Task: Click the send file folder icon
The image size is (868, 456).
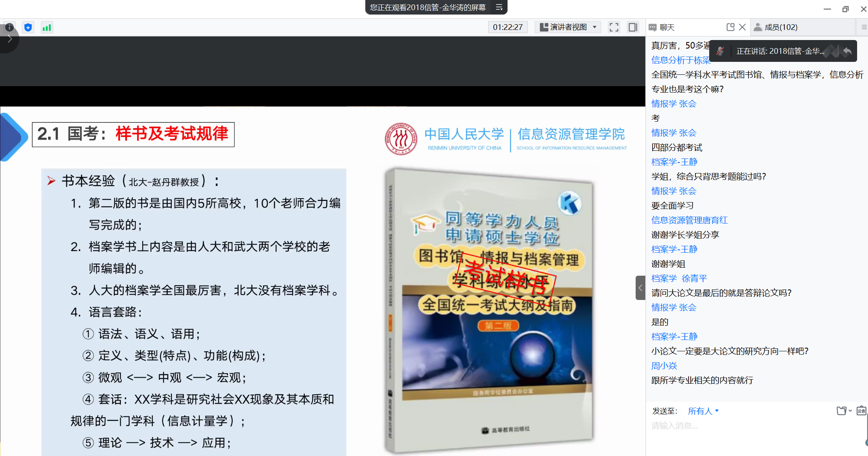Action: click(x=841, y=411)
